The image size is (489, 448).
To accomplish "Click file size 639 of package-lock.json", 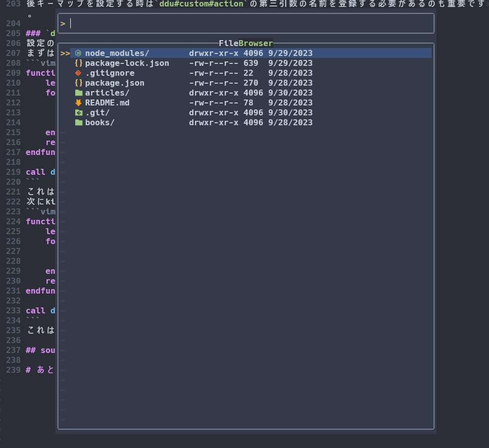I will 251,63.
